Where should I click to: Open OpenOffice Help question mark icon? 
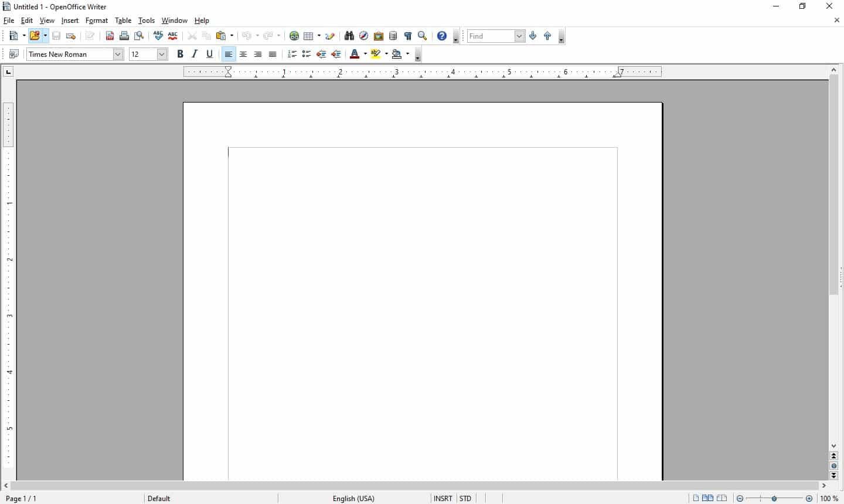click(x=442, y=36)
